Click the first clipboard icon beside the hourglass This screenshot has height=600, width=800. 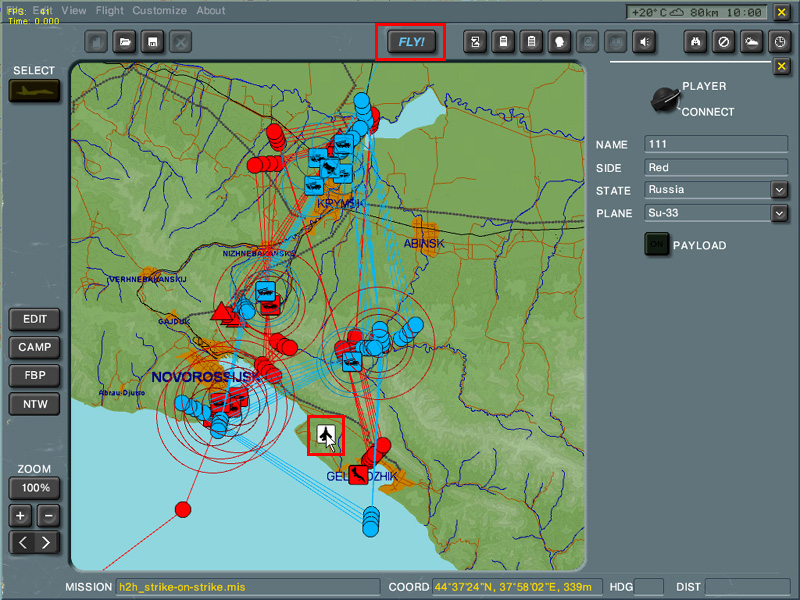(503, 42)
